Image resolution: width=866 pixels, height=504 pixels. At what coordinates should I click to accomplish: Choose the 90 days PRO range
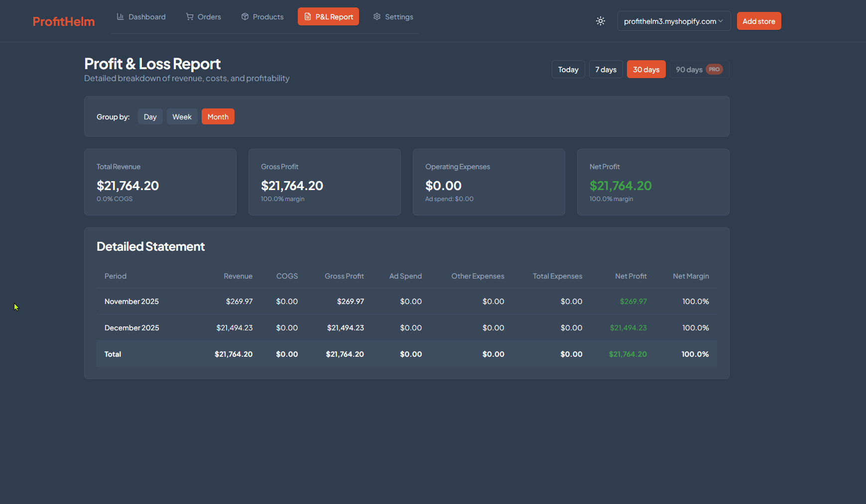pos(692,69)
